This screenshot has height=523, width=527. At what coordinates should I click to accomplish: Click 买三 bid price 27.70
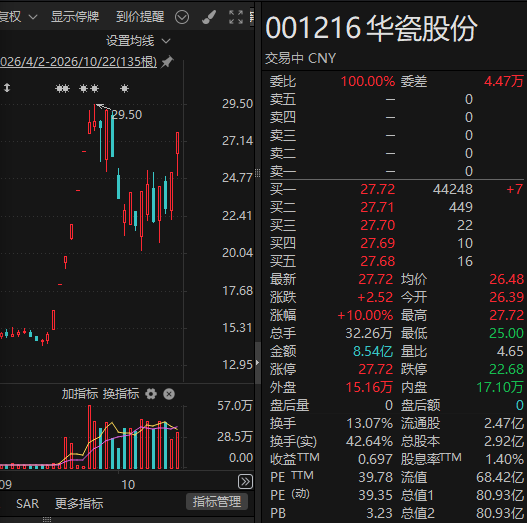click(378, 225)
